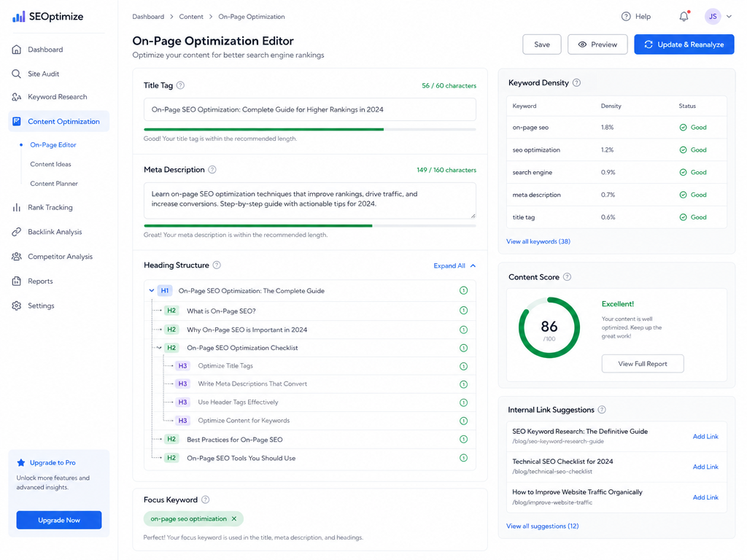Viewport: 747px width, 560px height.
Task: Go to Rank Tracking
Action: 58,208
